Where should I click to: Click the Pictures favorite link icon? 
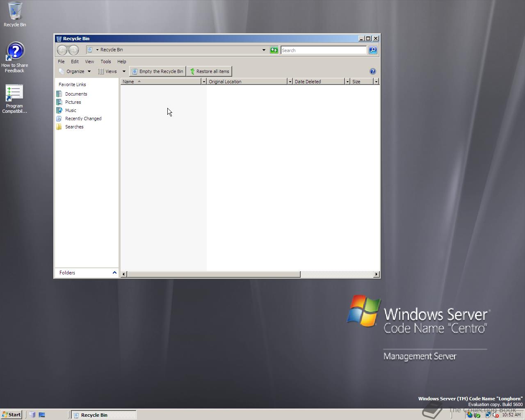(x=59, y=102)
